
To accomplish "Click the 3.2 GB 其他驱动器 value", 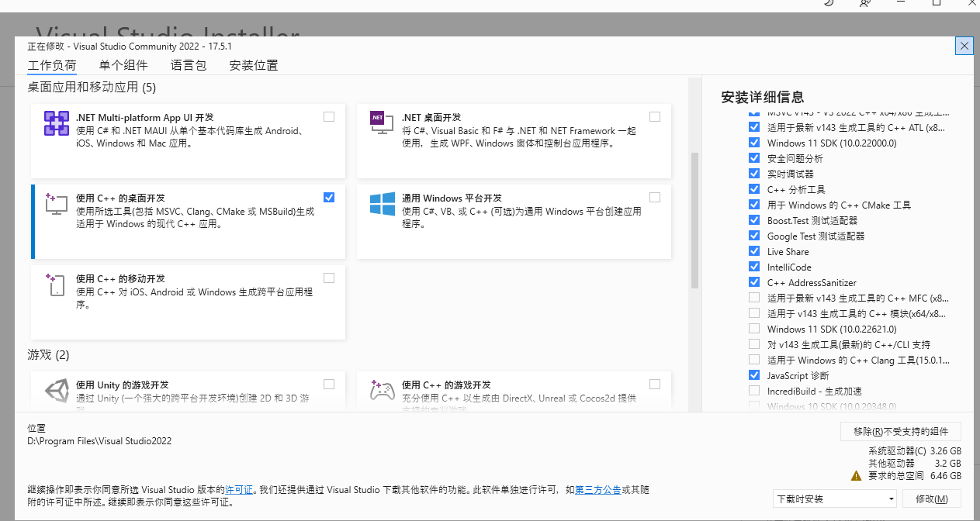I will 948,463.
